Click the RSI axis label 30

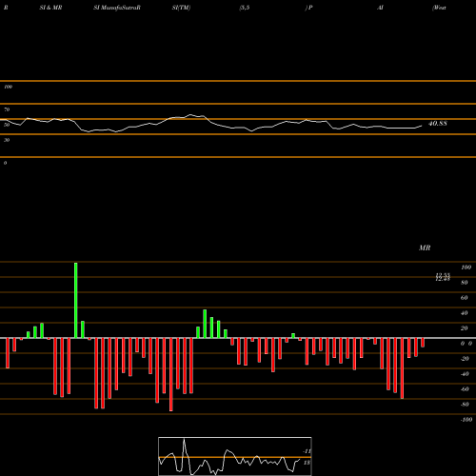[x=7, y=140]
